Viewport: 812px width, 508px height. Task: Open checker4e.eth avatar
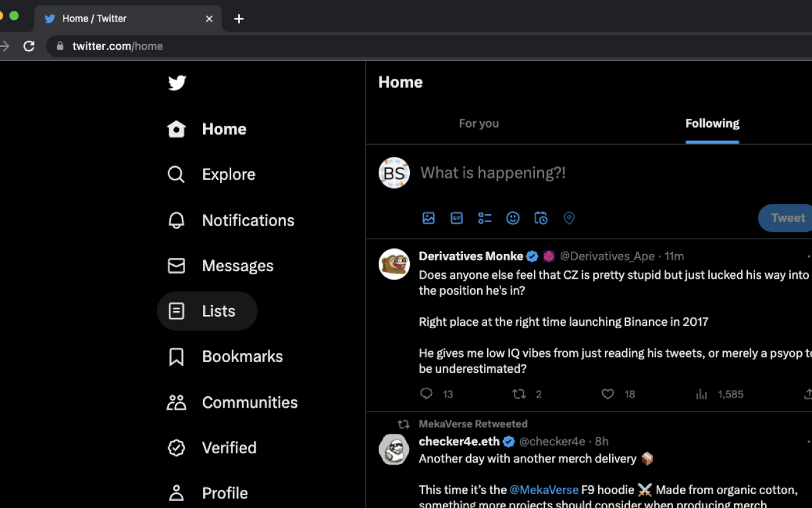click(394, 450)
